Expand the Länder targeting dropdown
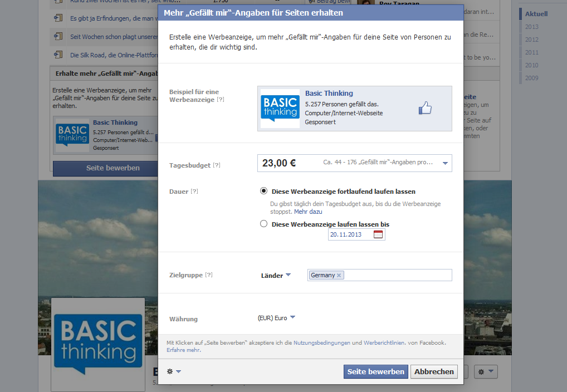 [x=276, y=275]
